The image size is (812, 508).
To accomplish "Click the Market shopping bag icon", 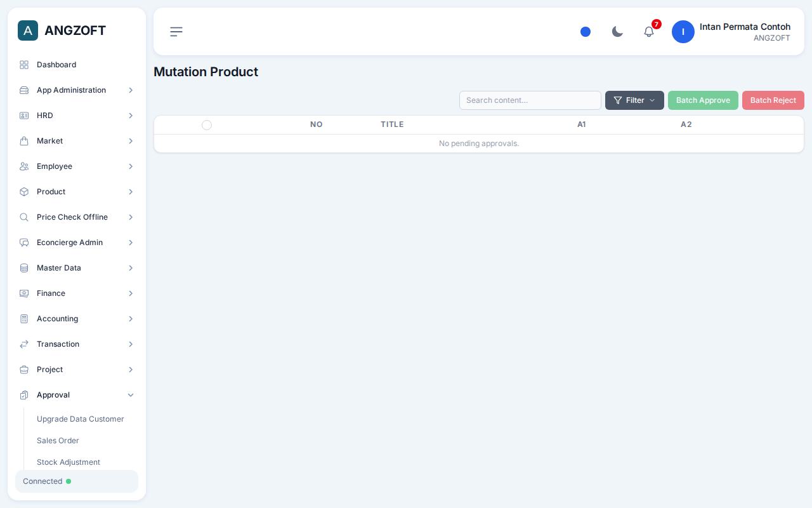I will (24, 141).
